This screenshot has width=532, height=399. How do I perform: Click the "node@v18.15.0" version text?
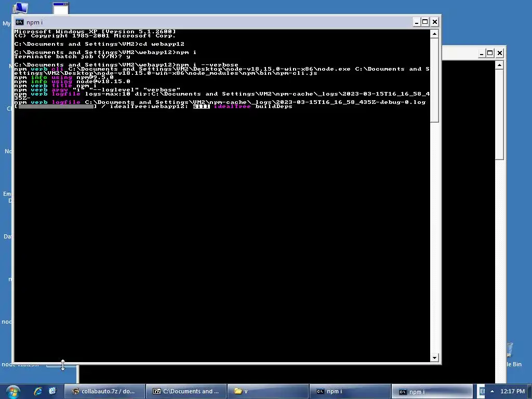click(103, 82)
